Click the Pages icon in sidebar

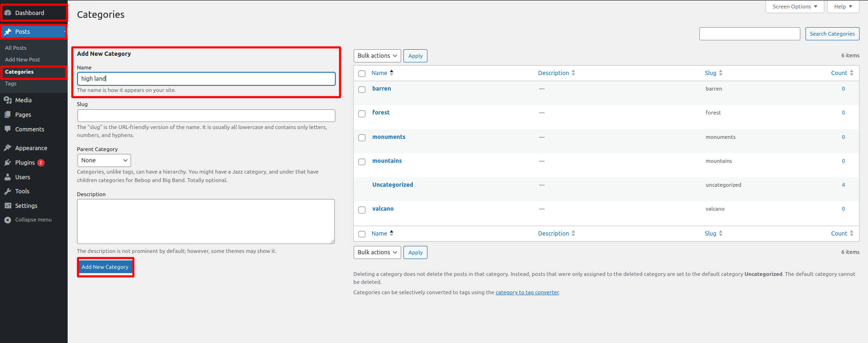(x=8, y=114)
